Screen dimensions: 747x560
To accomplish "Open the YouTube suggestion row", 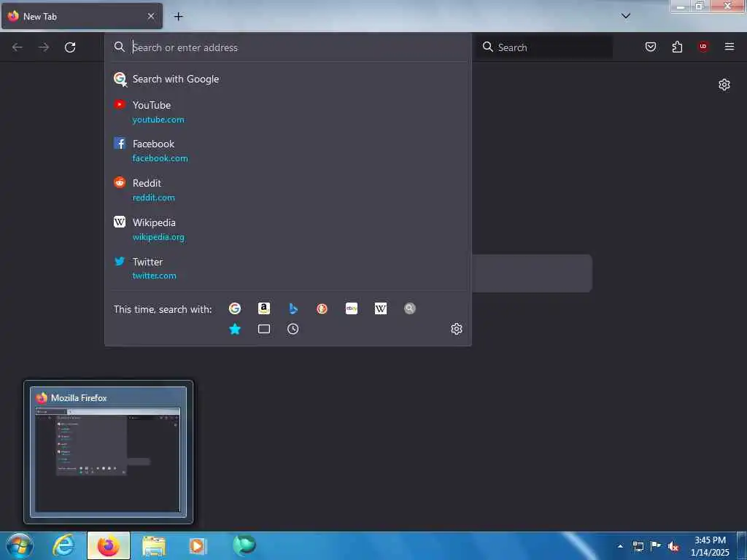I will [x=287, y=112].
